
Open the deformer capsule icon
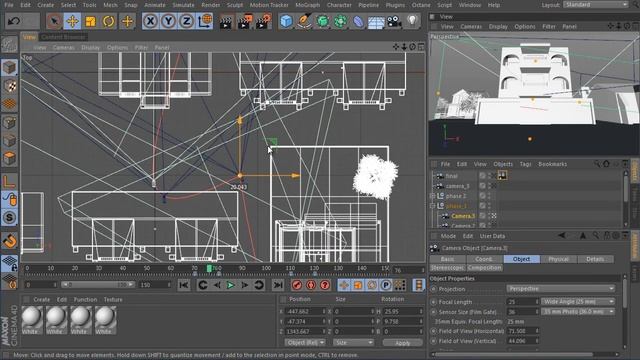coord(358,21)
